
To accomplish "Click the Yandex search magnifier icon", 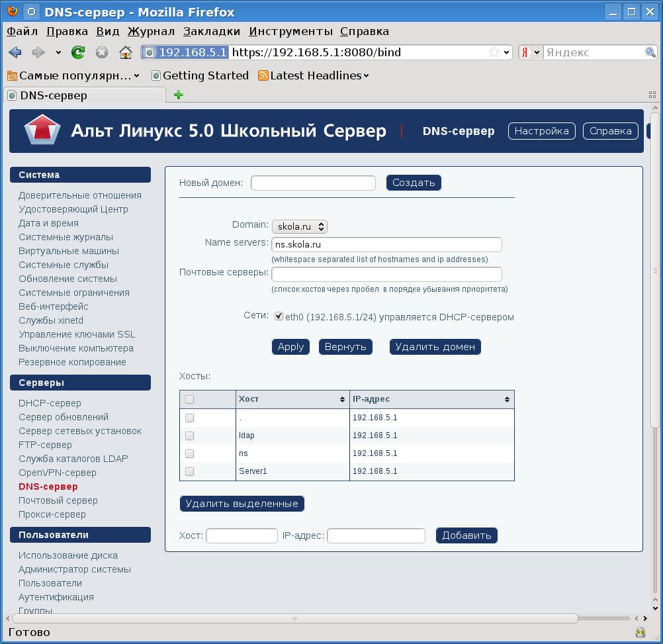I will click(650, 52).
